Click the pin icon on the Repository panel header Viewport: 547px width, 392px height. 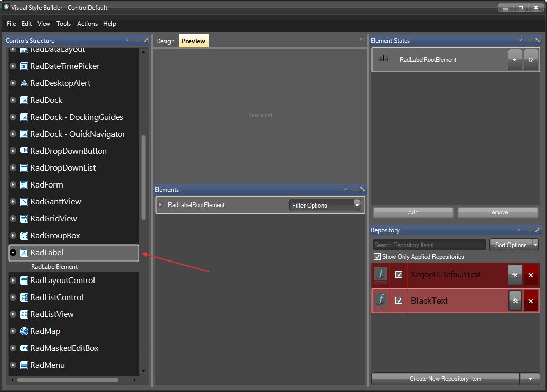tap(529, 230)
